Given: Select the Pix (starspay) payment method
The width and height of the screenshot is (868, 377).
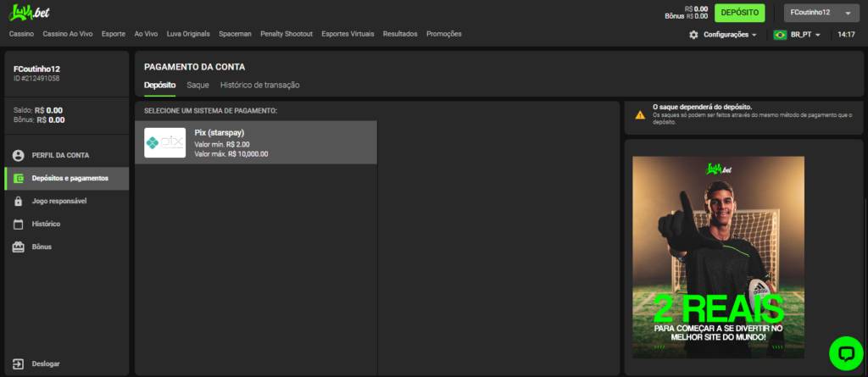Looking at the screenshot, I should coord(255,142).
